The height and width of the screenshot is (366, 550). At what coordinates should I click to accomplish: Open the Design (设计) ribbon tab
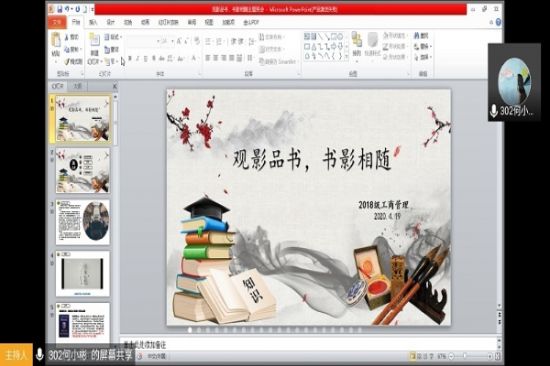111,22
